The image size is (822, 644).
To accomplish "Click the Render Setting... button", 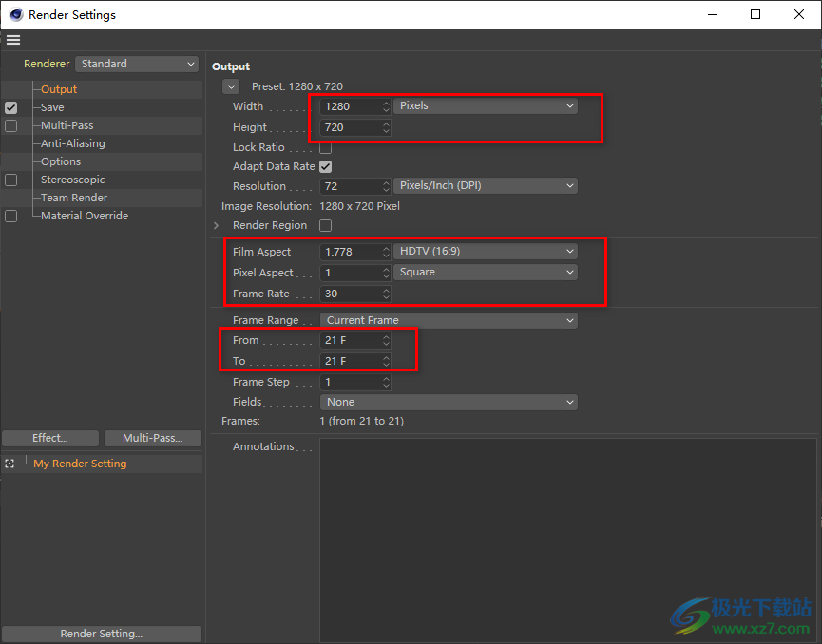I will (x=102, y=634).
